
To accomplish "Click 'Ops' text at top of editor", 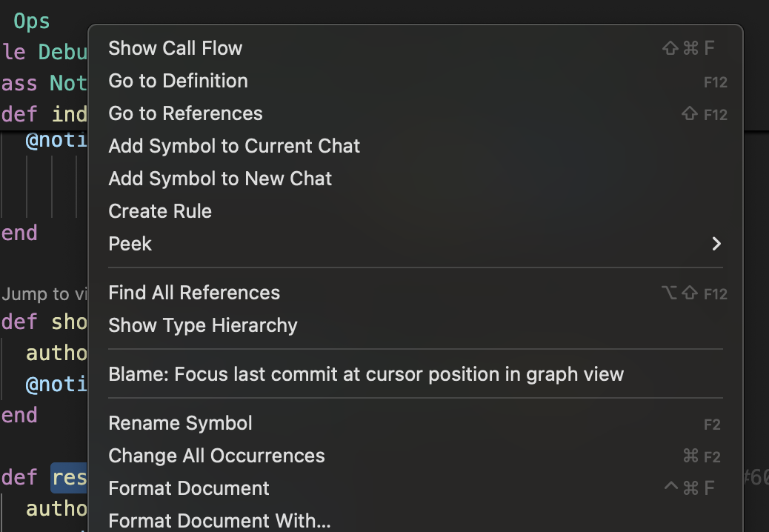I will point(32,21).
